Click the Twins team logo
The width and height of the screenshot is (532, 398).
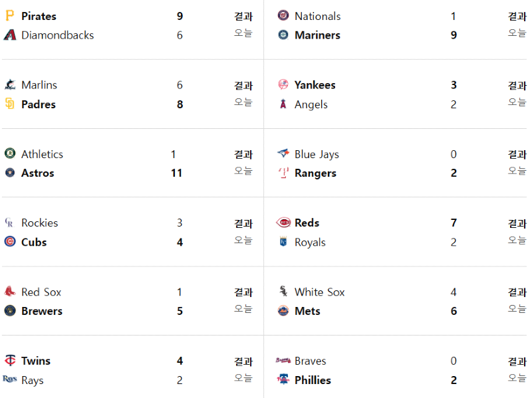click(10, 360)
